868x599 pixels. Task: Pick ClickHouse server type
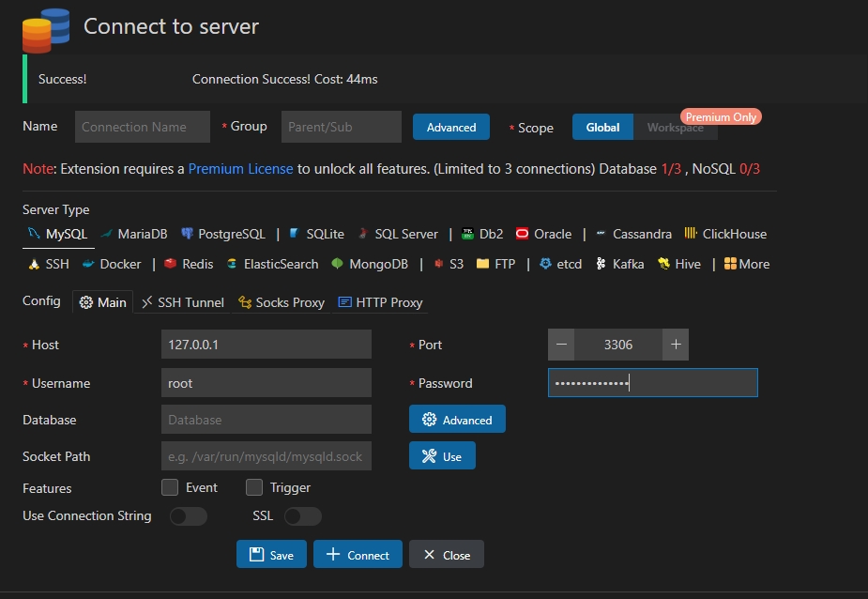tap(725, 234)
